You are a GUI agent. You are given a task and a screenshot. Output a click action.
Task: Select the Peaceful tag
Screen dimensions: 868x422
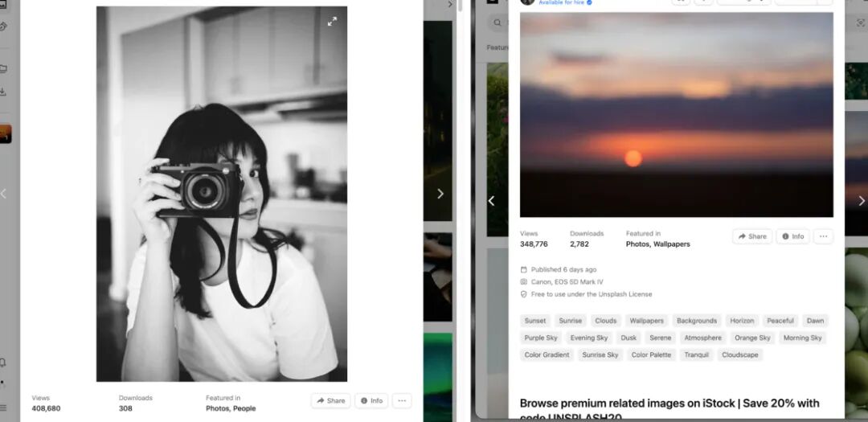[780, 321]
